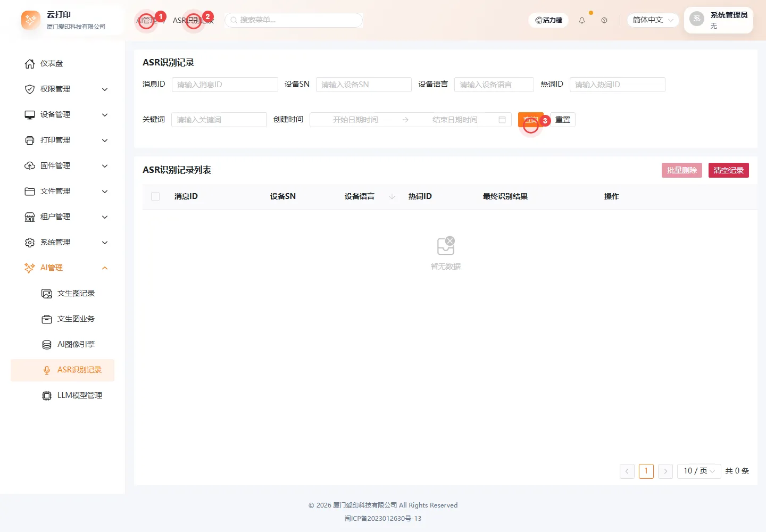
Task: Toggle the select-all checkbox in table header
Action: (x=155, y=197)
